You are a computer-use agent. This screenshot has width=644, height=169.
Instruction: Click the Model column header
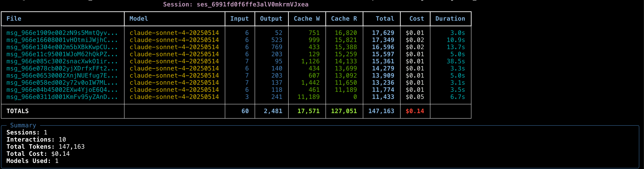coord(138,18)
